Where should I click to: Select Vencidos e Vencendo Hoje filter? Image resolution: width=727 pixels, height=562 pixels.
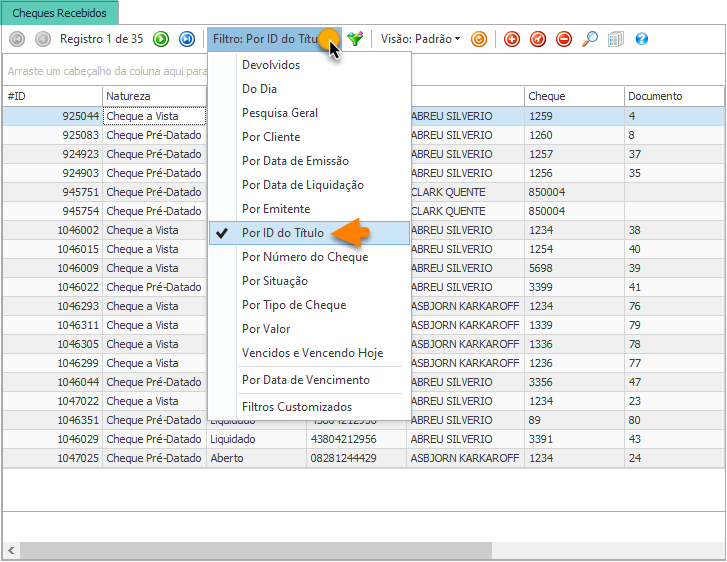click(x=309, y=353)
